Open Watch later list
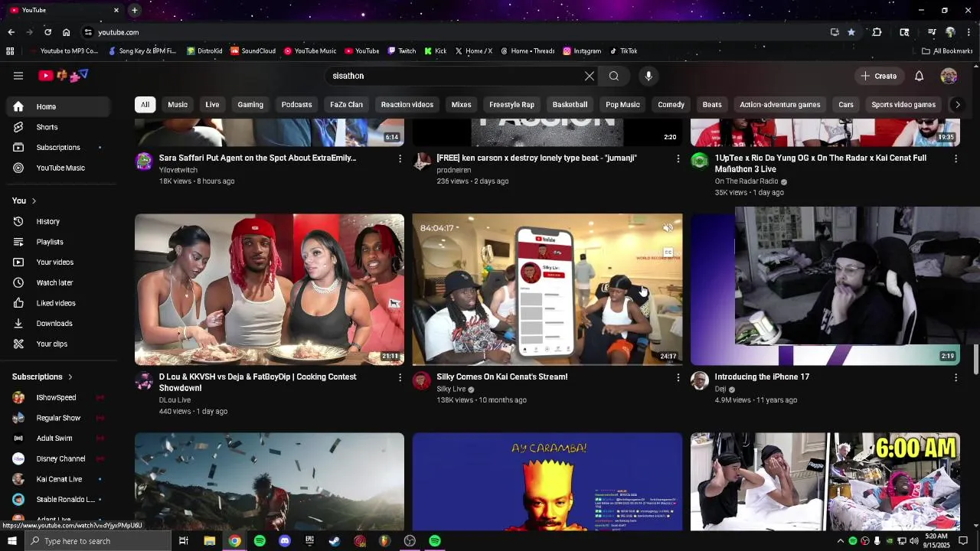The height and width of the screenshot is (551, 980). click(59, 282)
